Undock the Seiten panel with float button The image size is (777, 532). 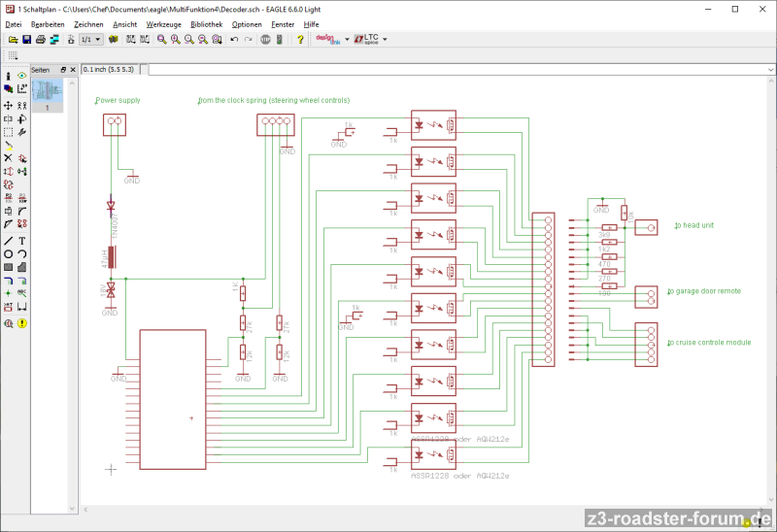click(63, 70)
